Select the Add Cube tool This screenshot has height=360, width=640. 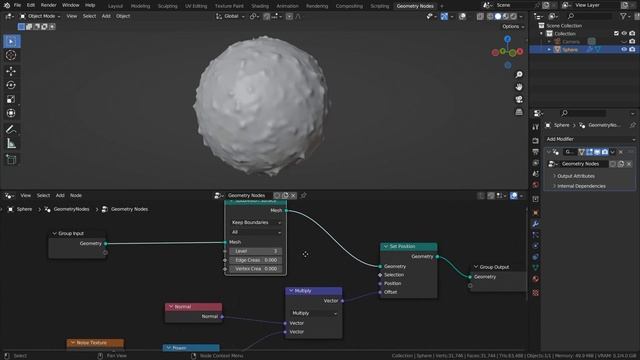tap(11, 160)
